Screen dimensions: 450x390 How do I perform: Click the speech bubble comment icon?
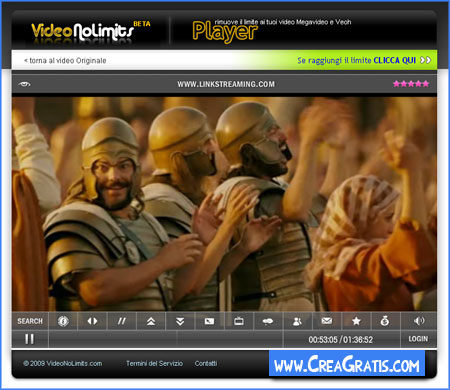268,321
